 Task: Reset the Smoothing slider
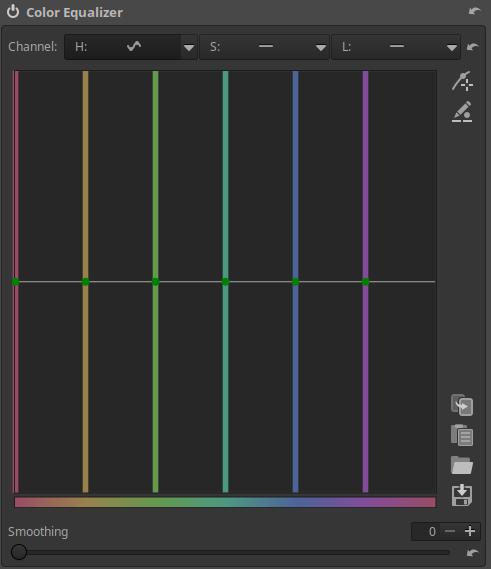(472, 553)
